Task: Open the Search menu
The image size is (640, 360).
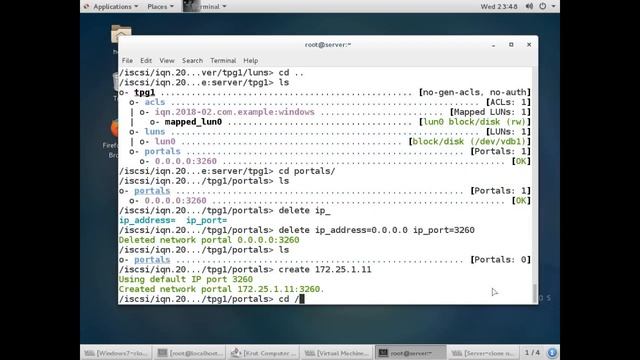Action: pyautogui.click(x=192, y=60)
